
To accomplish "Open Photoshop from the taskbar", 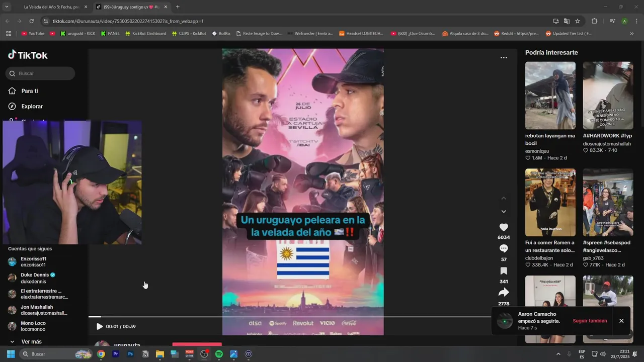I will pyautogui.click(x=130, y=354).
